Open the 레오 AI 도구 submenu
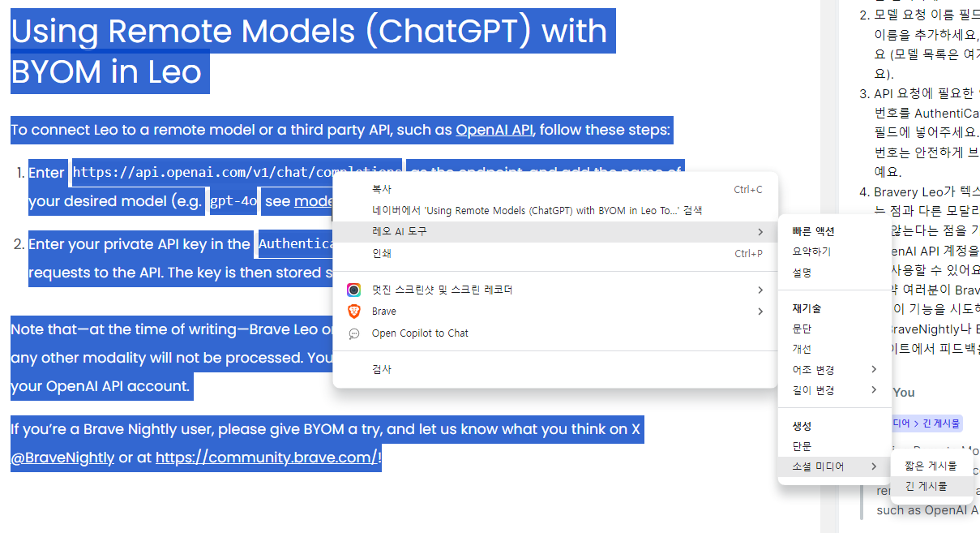The image size is (980, 533). point(555,232)
